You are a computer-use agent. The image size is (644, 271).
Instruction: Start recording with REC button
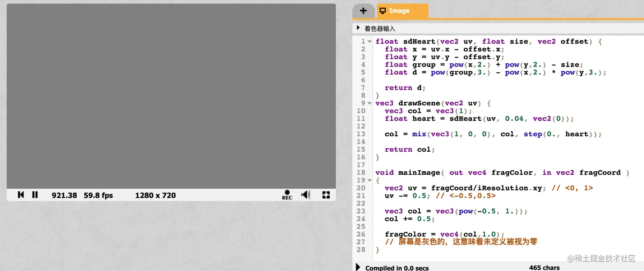287,195
